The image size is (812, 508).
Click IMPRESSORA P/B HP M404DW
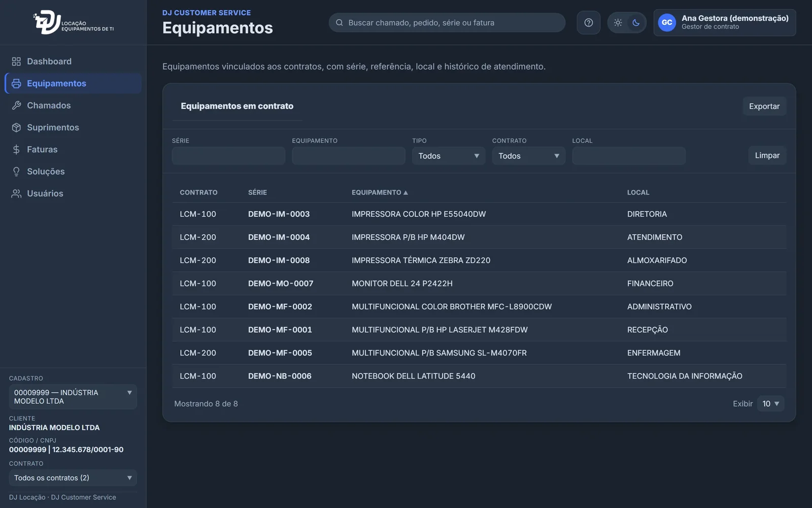click(408, 237)
